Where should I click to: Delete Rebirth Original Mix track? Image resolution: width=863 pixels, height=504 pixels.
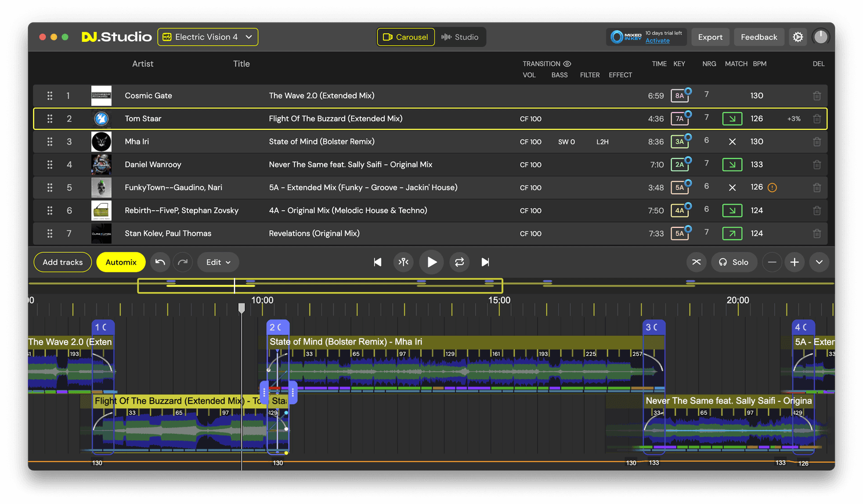[817, 211]
